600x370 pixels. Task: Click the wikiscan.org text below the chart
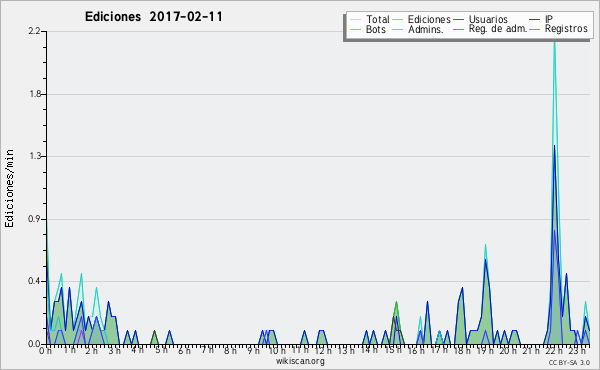(300, 361)
